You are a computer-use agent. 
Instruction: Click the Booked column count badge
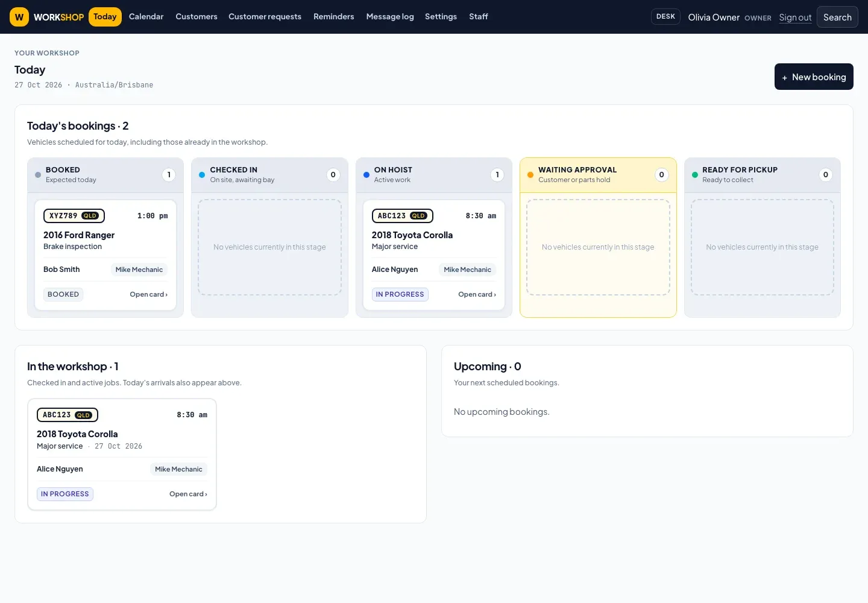tap(169, 175)
